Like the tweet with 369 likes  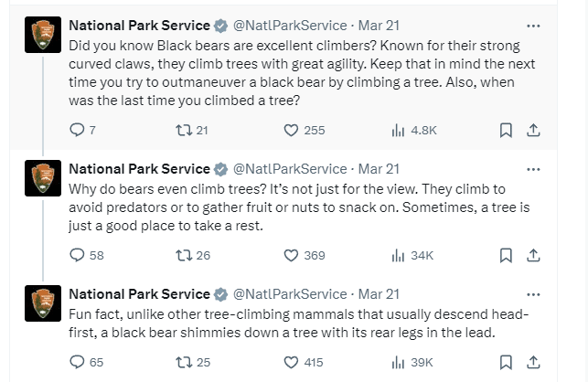click(292, 256)
